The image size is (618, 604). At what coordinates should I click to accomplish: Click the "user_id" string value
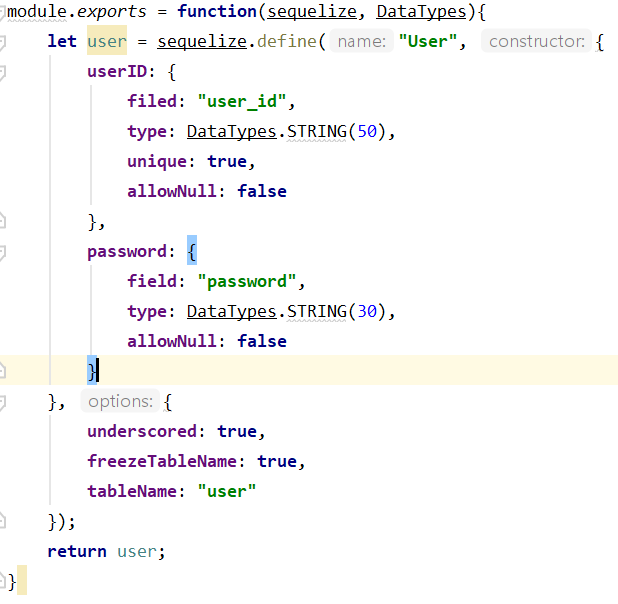(242, 101)
